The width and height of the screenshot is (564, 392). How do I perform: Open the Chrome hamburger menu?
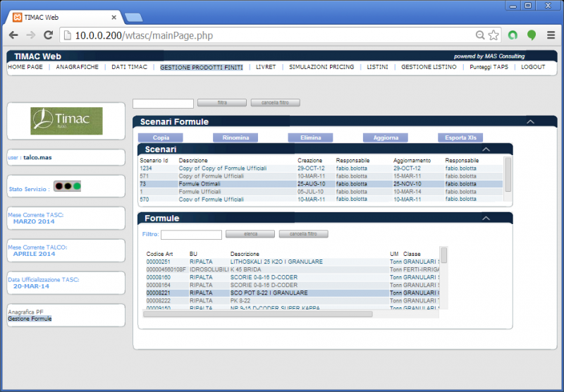point(551,35)
